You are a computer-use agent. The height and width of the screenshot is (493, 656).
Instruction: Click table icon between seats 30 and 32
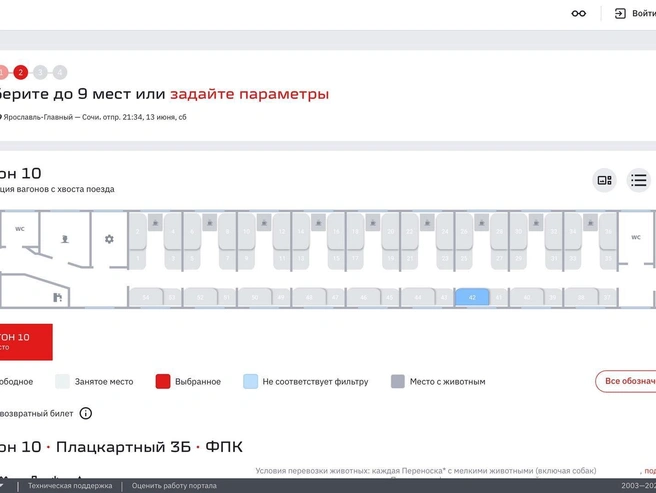pos(536,222)
